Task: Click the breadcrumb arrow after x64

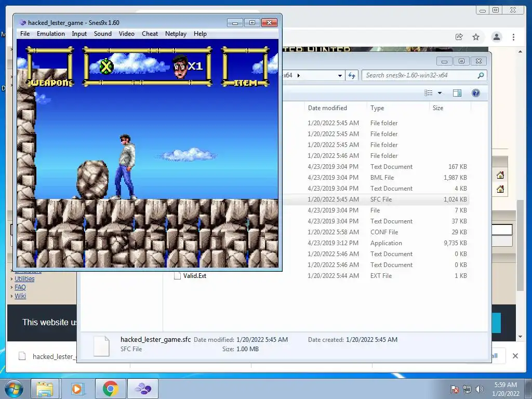Action: [x=299, y=75]
